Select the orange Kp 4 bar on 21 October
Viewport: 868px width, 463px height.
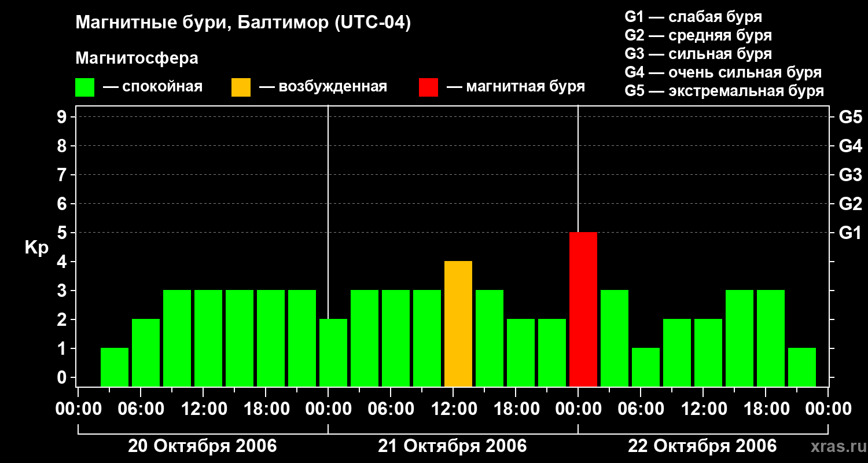(458, 324)
